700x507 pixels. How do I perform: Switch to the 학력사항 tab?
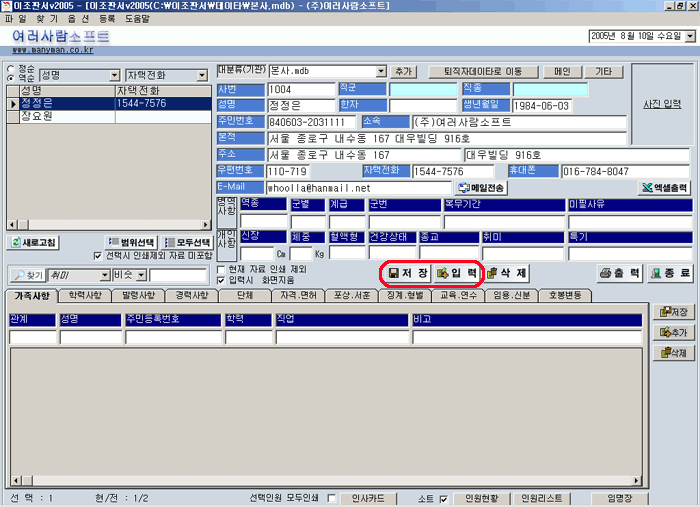(x=84, y=296)
